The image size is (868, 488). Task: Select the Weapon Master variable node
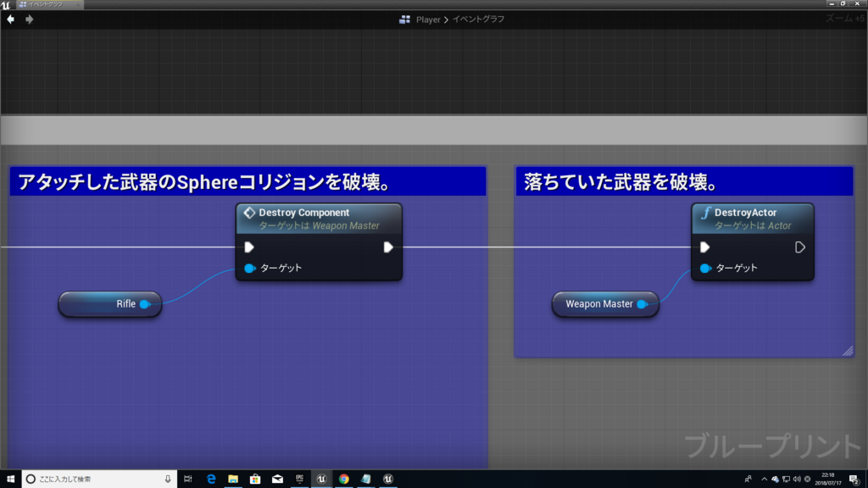tap(602, 303)
